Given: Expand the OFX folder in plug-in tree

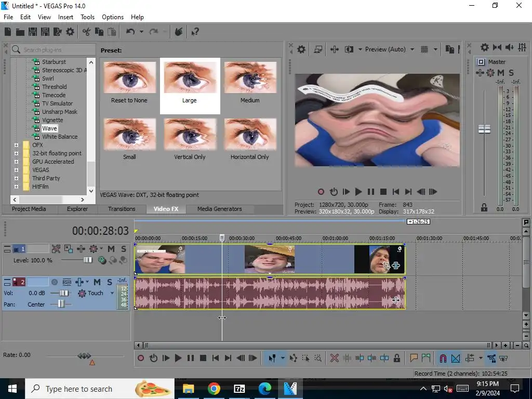Looking at the screenshot, I should tap(16, 145).
